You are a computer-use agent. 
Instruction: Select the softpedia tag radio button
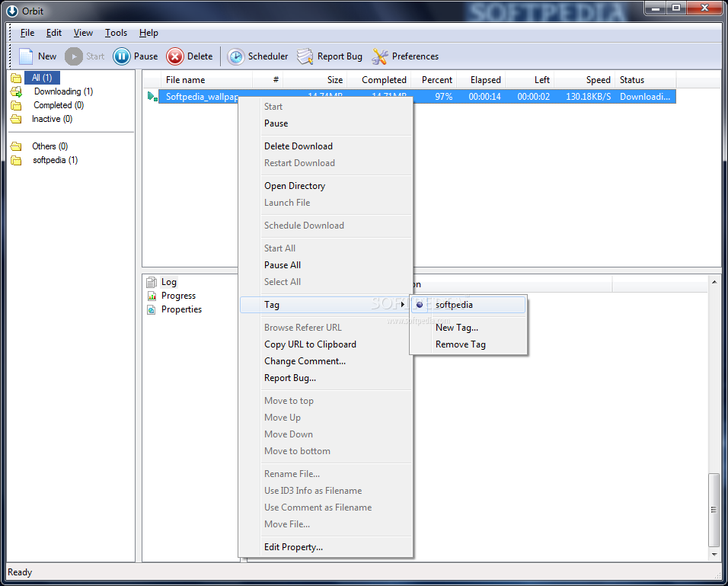pyautogui.click(x=420, y=304)
